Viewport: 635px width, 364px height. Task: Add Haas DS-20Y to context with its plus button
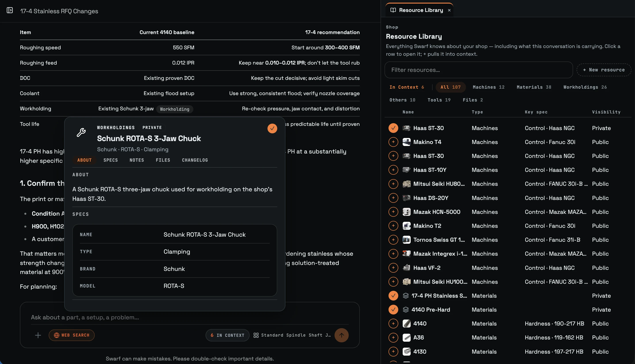(x=393, y=198)
